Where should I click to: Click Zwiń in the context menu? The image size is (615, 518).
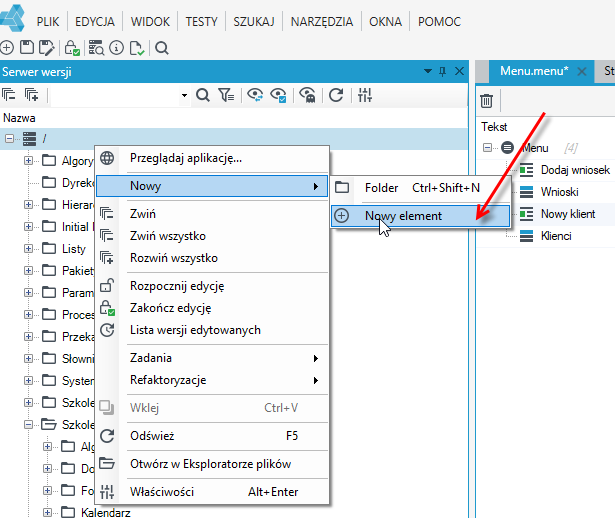tap(212, 214)
